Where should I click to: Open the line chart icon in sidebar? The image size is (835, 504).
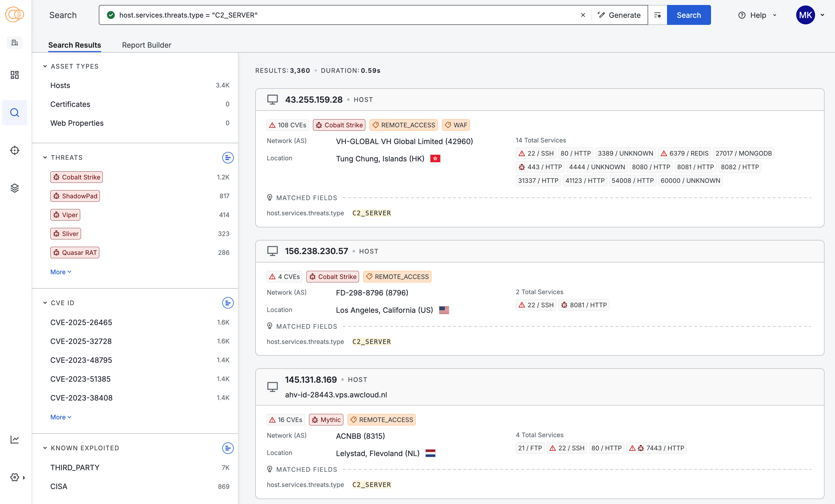15,439
